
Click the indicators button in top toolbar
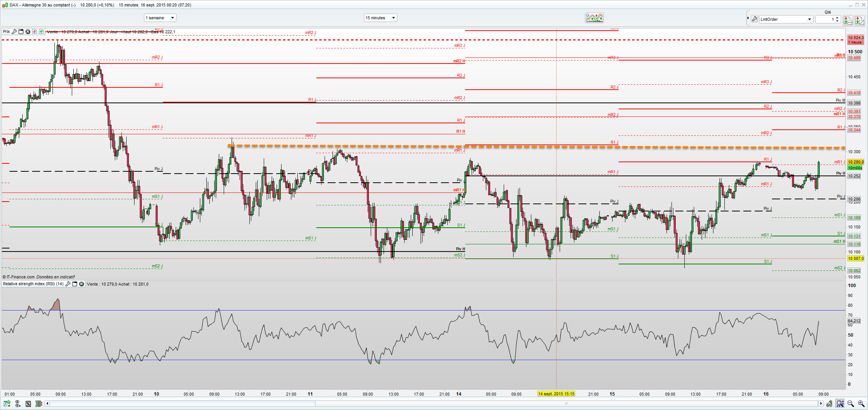pos(594,18)
